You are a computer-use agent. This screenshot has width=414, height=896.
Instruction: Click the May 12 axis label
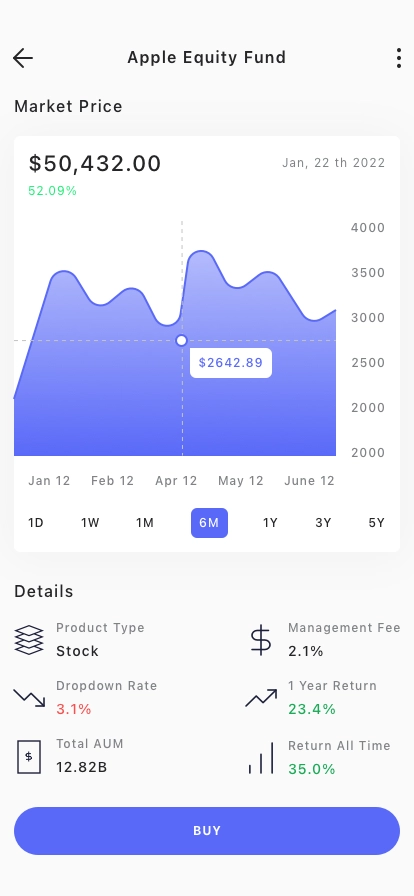241,481
